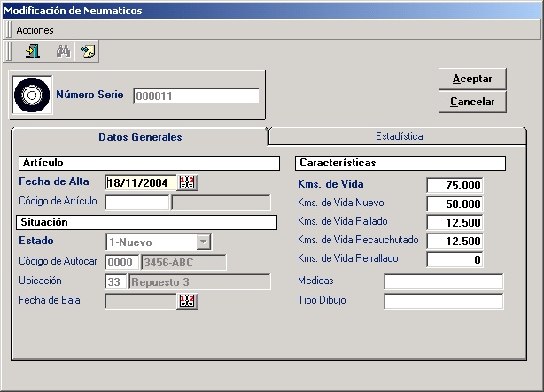Click the Código de Artículo description field
This screenshot has width=544, height=392.
221,202
